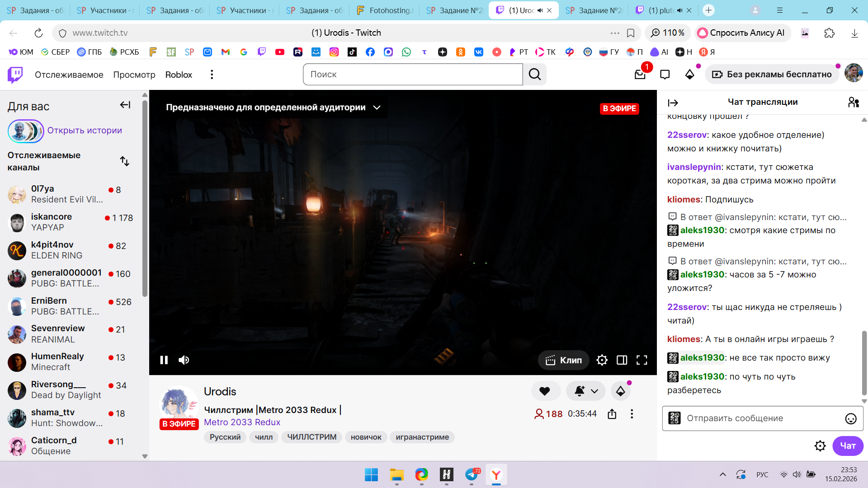Mute the stream volume
This screenshot has height=488, width=868.
(184, 360)
